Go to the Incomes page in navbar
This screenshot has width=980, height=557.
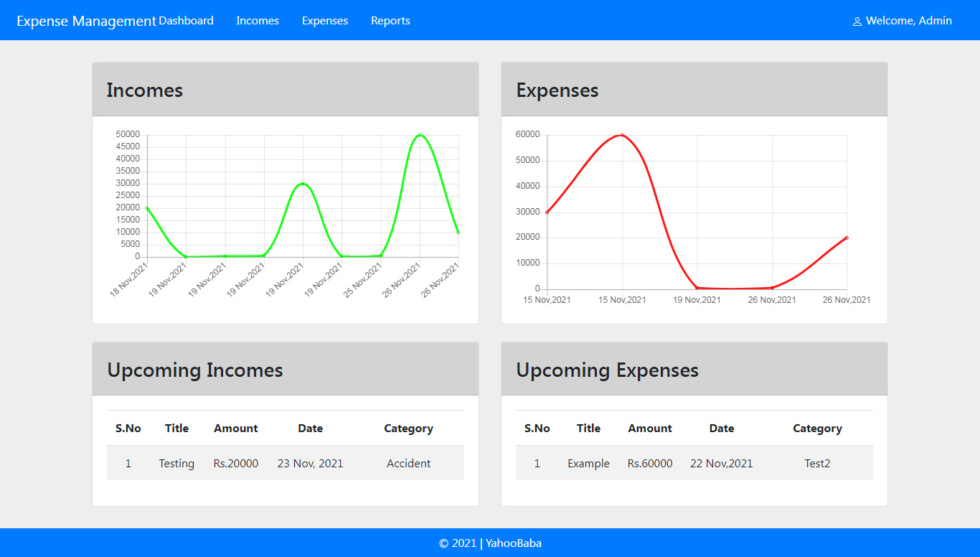pyautogui.click(x=258, y=21)
